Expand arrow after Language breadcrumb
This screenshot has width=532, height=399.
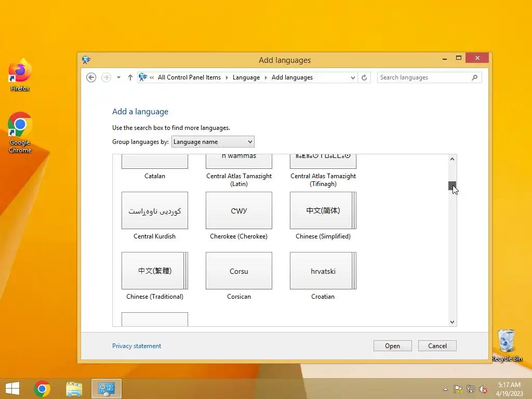pyautogui.click(x=265, y=78)
